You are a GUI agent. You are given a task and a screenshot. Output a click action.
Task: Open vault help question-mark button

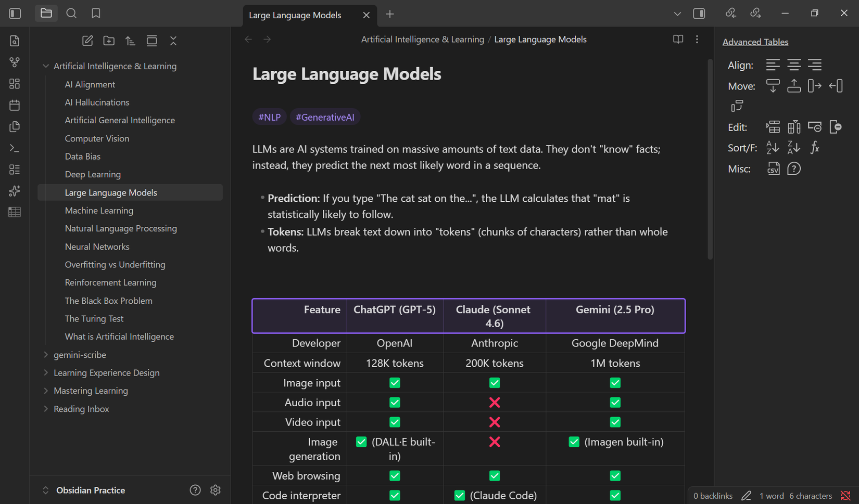click(x=195, y=490)
